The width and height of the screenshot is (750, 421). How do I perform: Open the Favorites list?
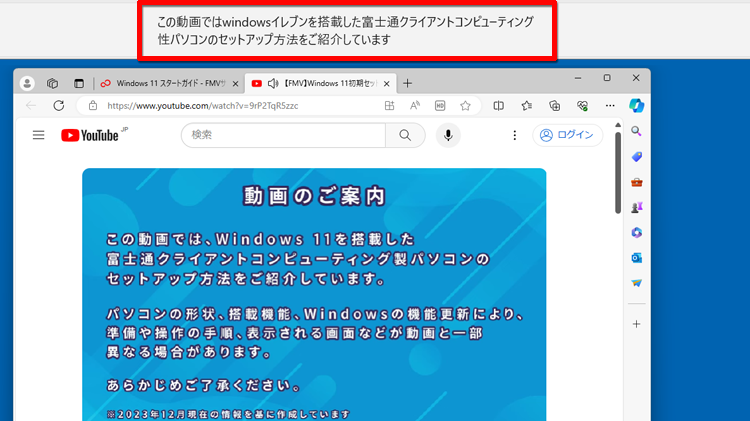click(527, 106)
